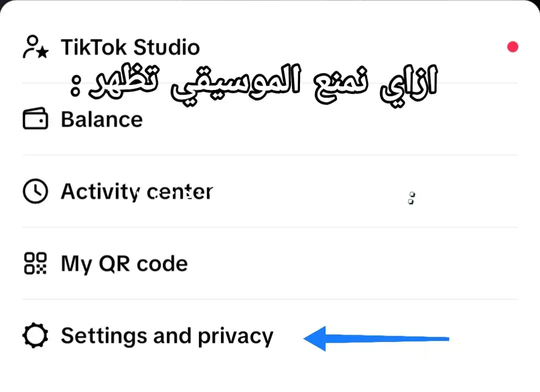Open the Activity center menu item
The width and height of the screenshot is (540, 392).
coord(270,191)
